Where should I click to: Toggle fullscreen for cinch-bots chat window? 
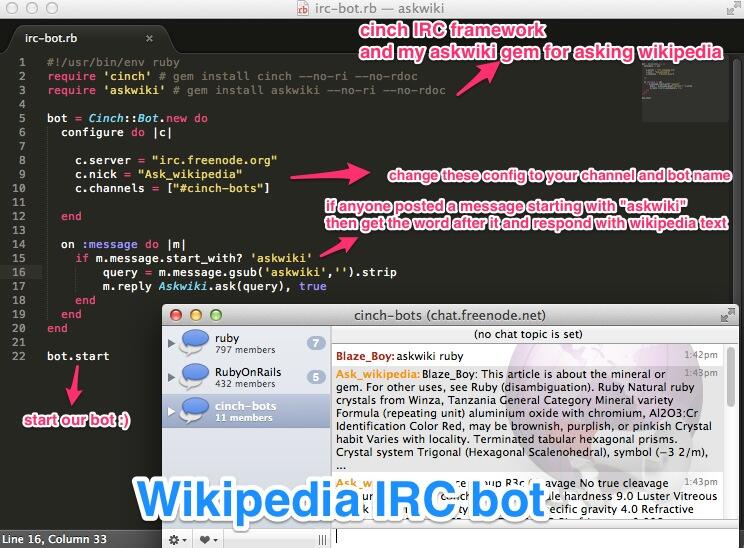728,315
